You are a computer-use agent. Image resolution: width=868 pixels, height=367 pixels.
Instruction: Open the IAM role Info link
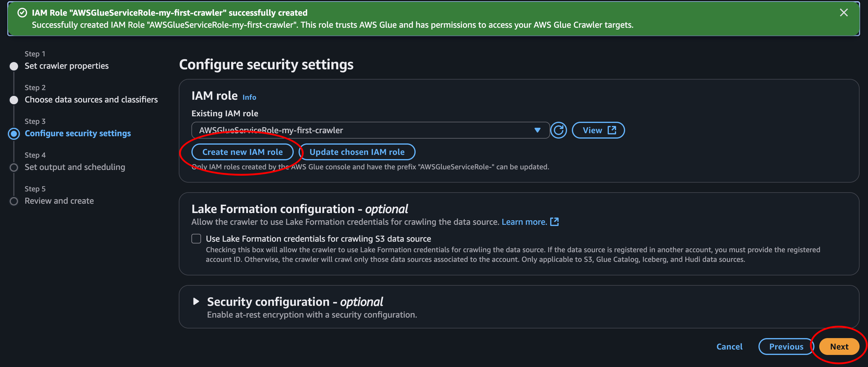tap(249, 97)
